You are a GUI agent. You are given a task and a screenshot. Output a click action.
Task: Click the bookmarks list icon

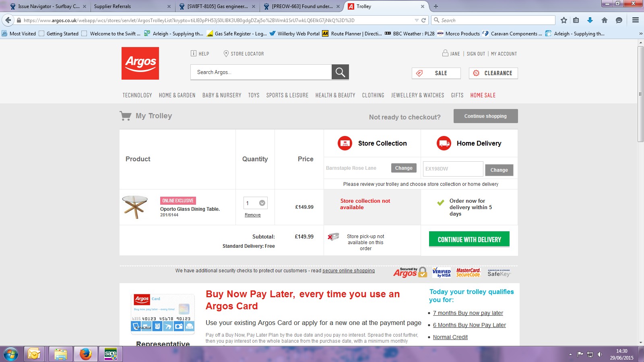[x=576, y=20]
